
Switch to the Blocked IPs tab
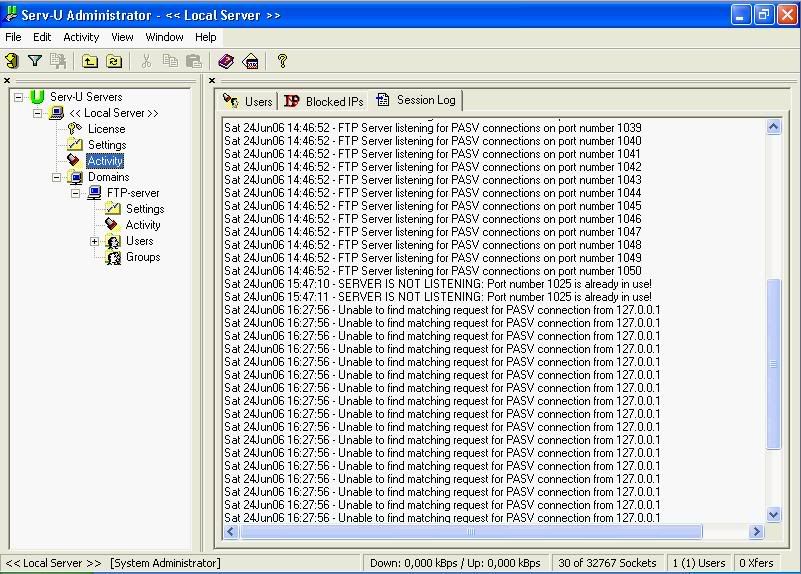(x=324, y=101)
